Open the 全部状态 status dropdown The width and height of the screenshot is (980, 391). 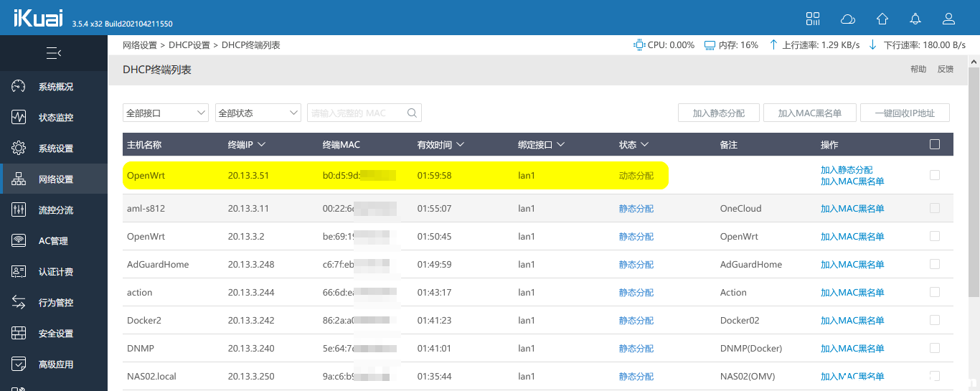[x=258, y=113]
